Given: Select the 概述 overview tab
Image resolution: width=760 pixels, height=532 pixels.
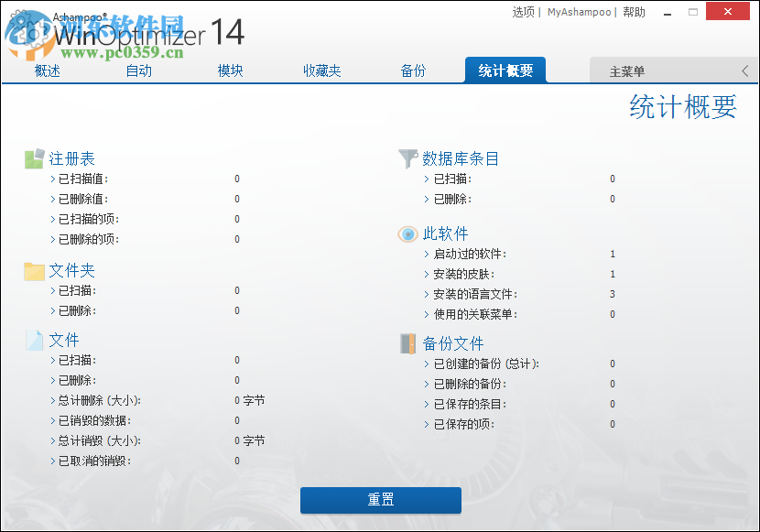Looking at the screenshot, I should [47, 70].
